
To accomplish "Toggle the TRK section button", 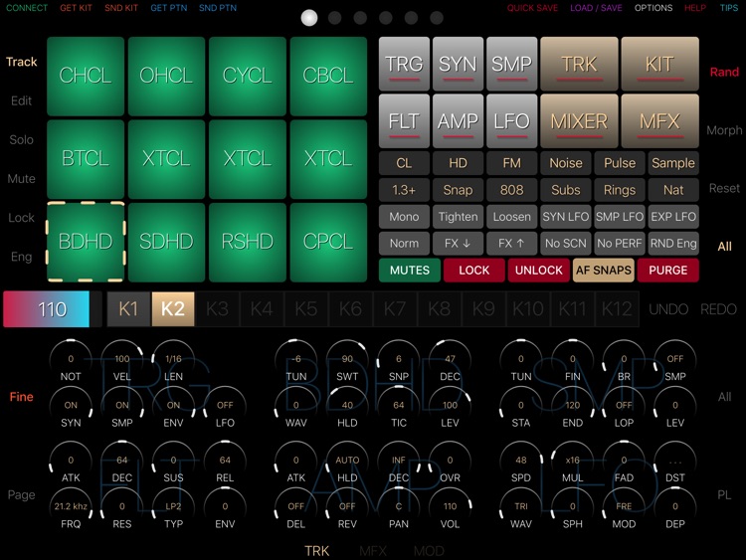I will pos(579,64).
